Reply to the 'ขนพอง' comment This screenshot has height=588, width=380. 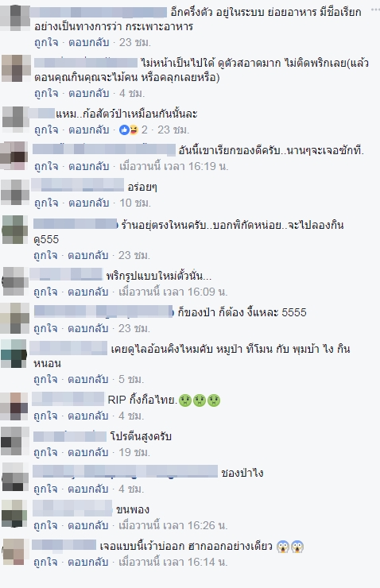tap(88, 525)
